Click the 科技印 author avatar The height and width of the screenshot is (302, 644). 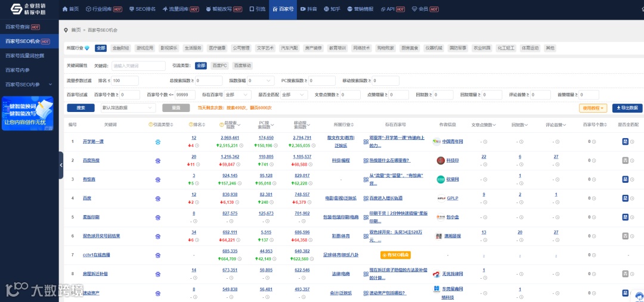(x=440, y=160)
